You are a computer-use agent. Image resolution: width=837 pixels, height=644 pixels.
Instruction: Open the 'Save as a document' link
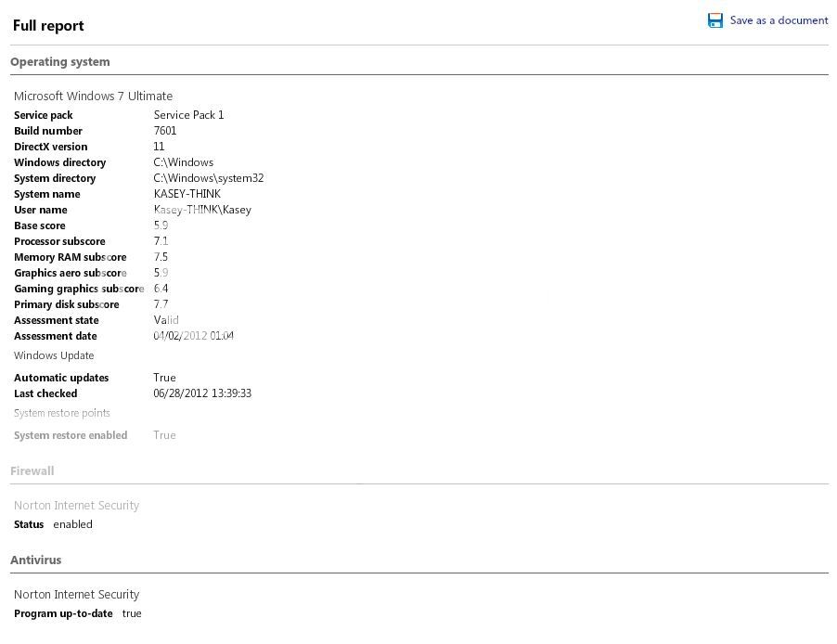[x=779, y=20]
